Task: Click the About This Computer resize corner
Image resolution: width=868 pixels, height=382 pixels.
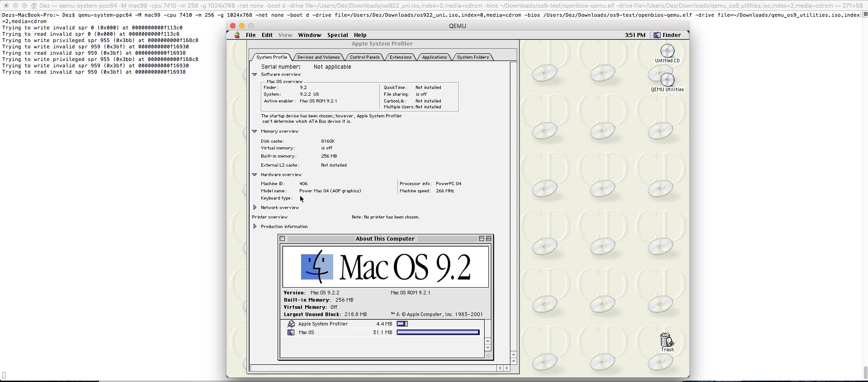Action: click(x=488, y=355)
